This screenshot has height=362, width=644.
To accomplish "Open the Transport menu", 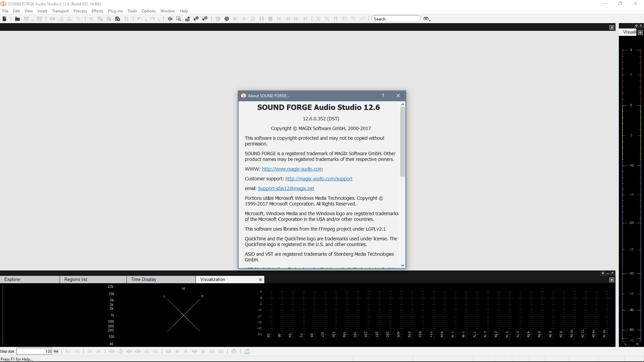I will [60, 11].
